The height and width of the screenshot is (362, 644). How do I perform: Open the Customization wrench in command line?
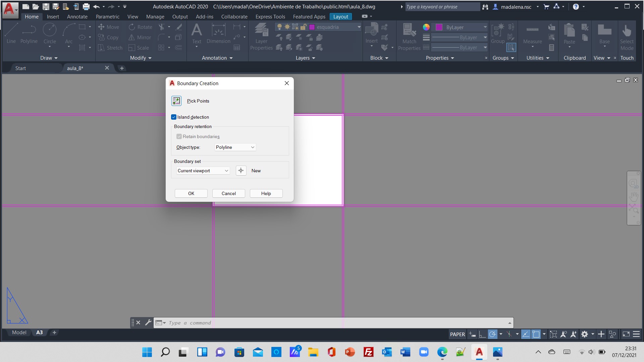[x=148, y=322]
